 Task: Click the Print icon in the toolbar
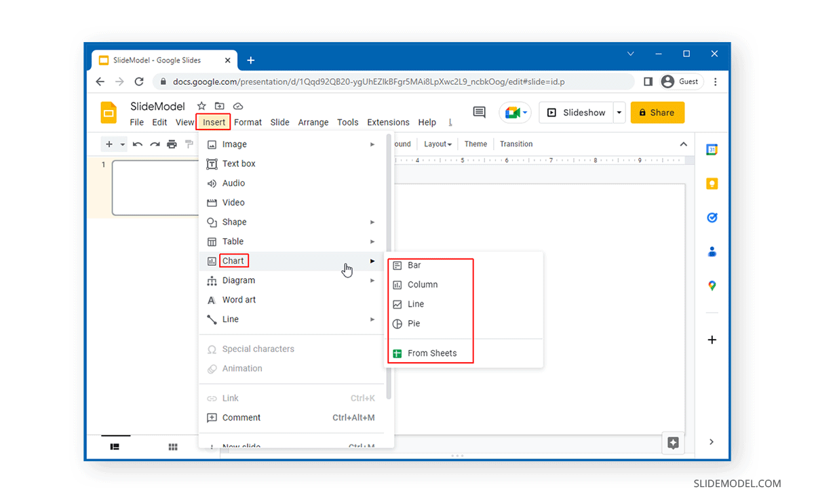[x=172, y=144]
